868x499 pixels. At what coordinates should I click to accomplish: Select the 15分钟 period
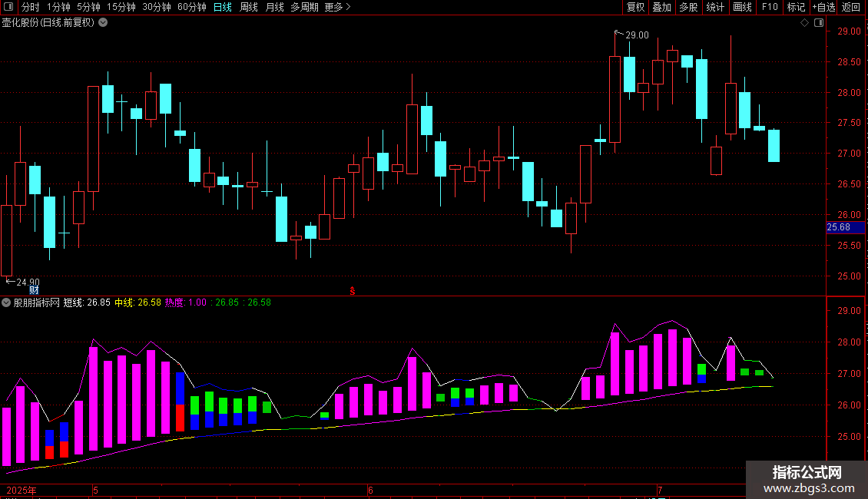tap(121, 7)
